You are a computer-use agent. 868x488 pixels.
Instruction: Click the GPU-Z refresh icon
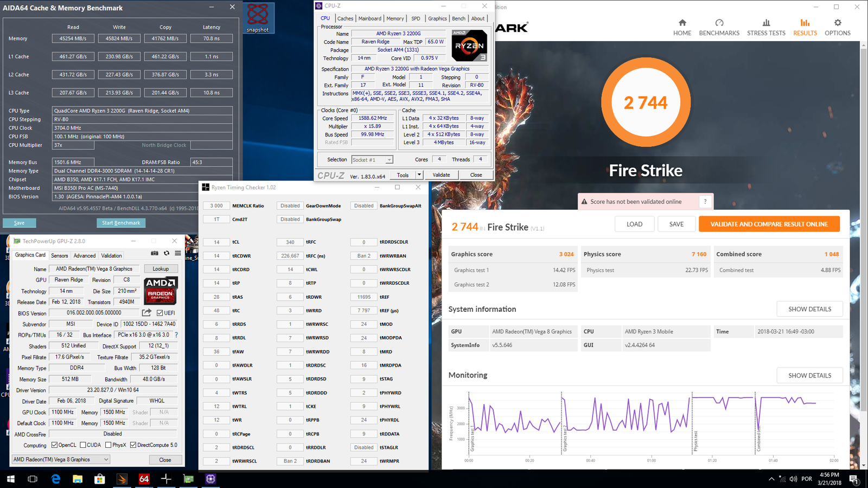[x=167, y=253]
